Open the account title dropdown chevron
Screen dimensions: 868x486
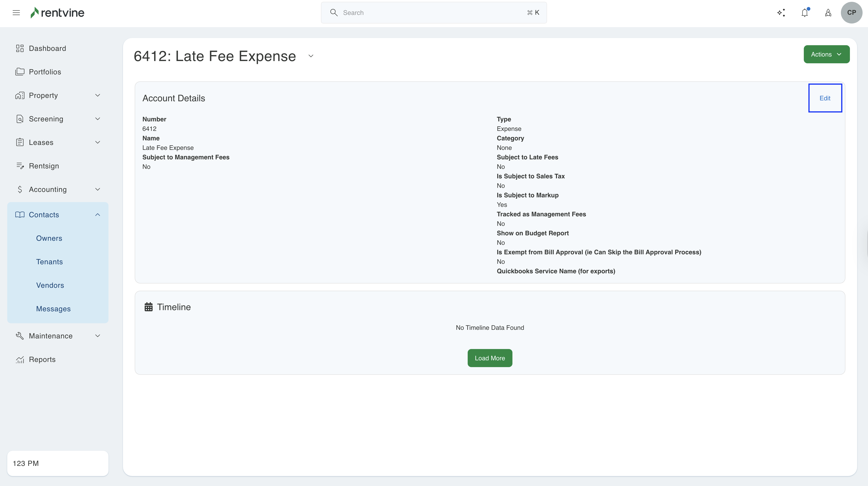[x=311, y=56]
